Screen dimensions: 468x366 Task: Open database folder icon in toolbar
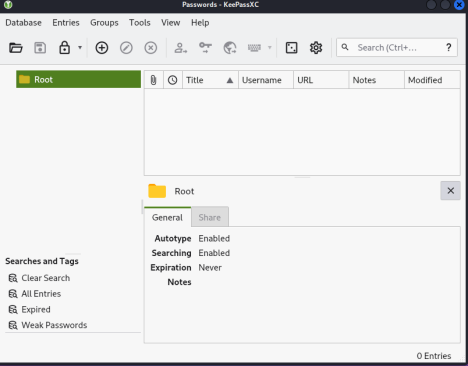point(16,48)
